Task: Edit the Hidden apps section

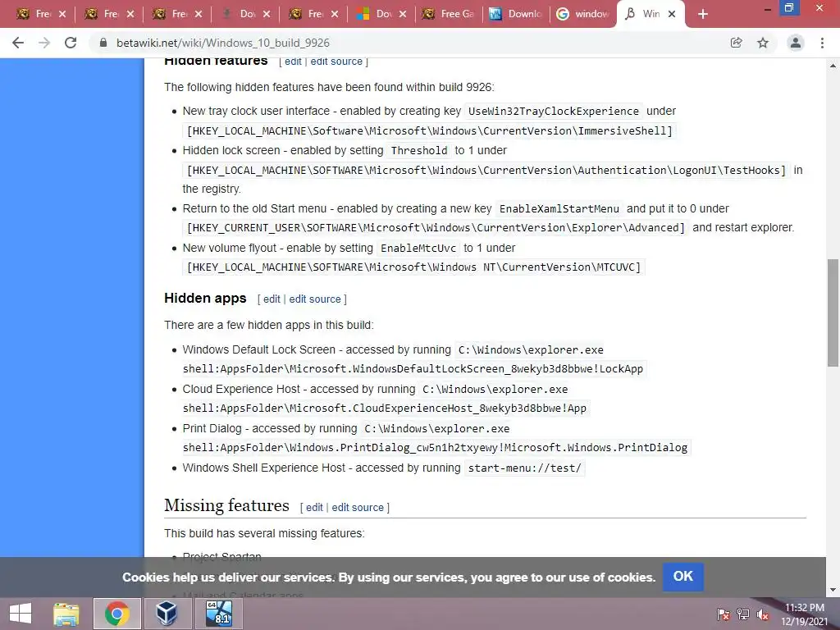Action: click(272, 299)
